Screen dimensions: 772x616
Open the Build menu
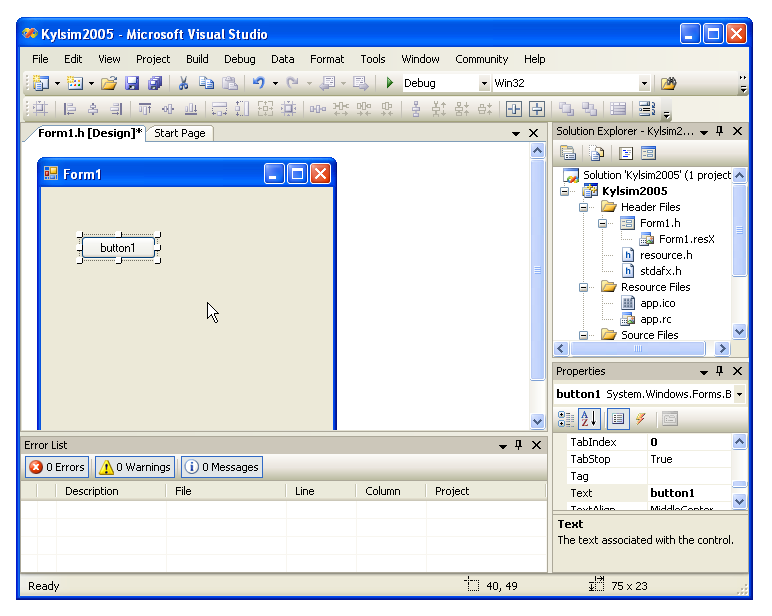pos(197,59)
